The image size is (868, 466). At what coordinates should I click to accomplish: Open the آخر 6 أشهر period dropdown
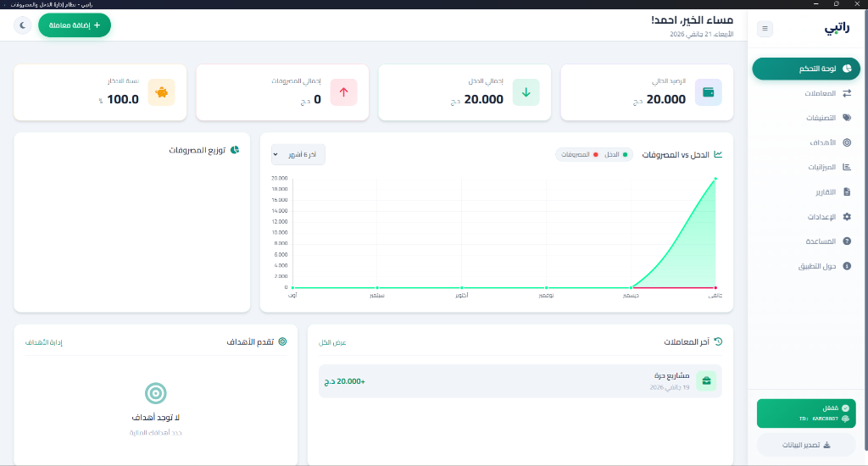[298, 154]
